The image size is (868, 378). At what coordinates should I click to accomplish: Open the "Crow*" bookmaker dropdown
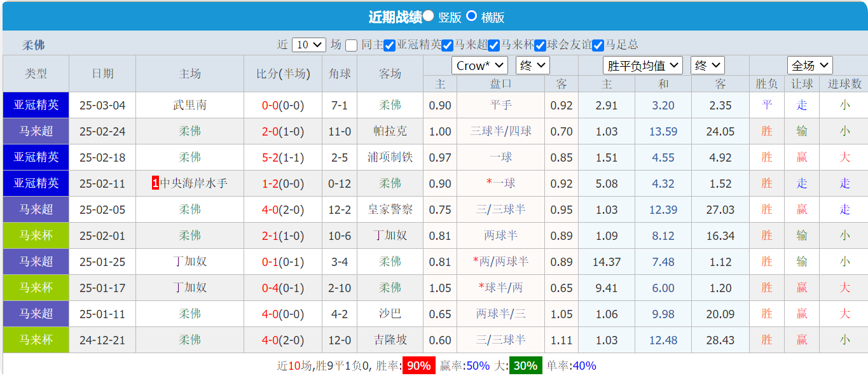[x=479, y=65]
